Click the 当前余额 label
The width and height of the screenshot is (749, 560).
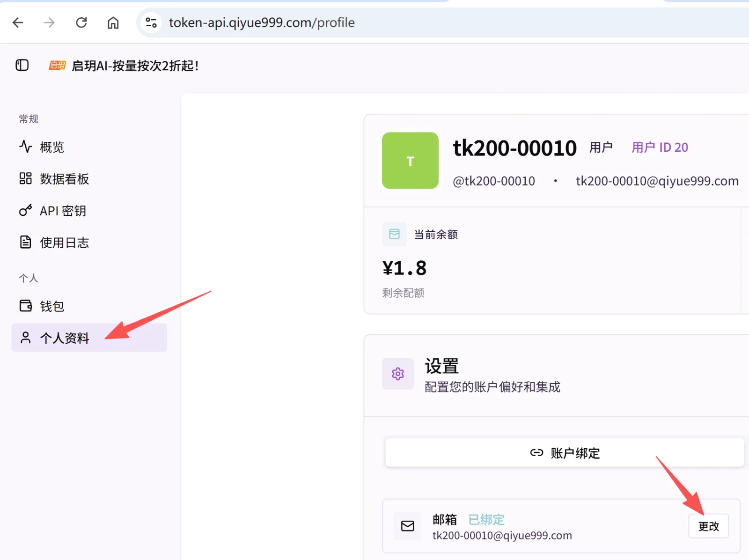click(436, 235)
